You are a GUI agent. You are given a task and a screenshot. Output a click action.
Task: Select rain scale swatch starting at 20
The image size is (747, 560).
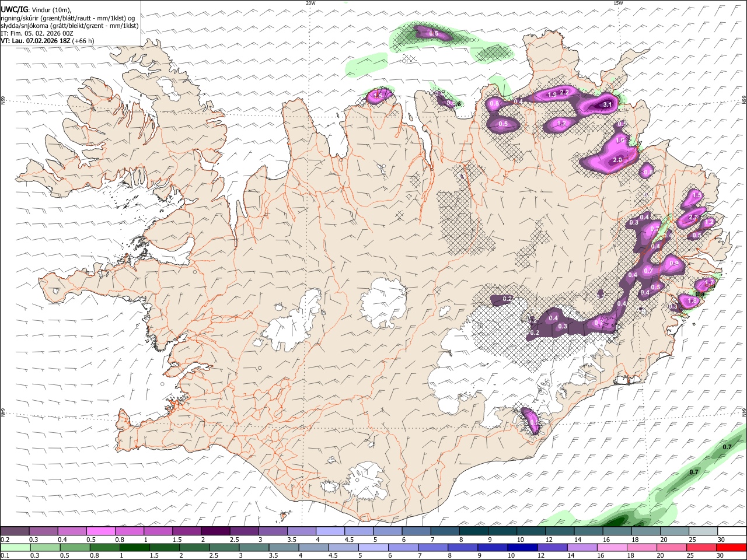coord(671,547)
